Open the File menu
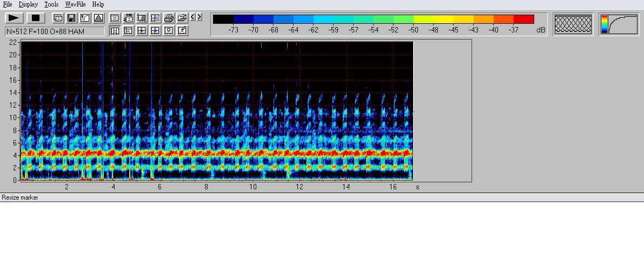Screen dimensions: 644x277 click(x=8, y=4)
